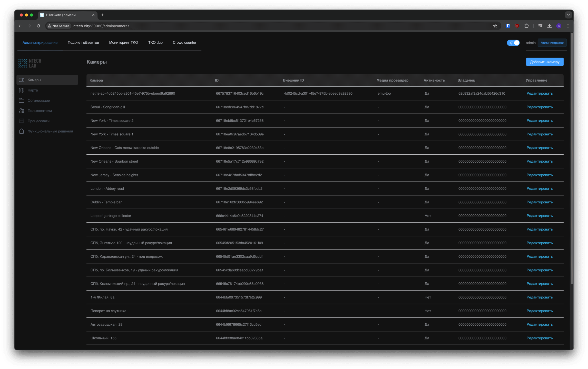Open Процессинги film icon in sidebar

pos(22,121)
